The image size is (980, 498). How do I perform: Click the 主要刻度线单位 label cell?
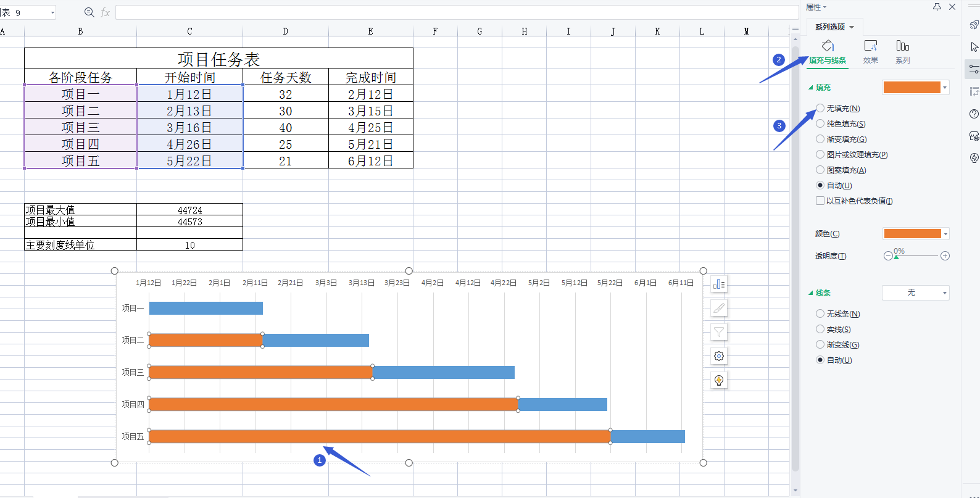tap(80, 245)
